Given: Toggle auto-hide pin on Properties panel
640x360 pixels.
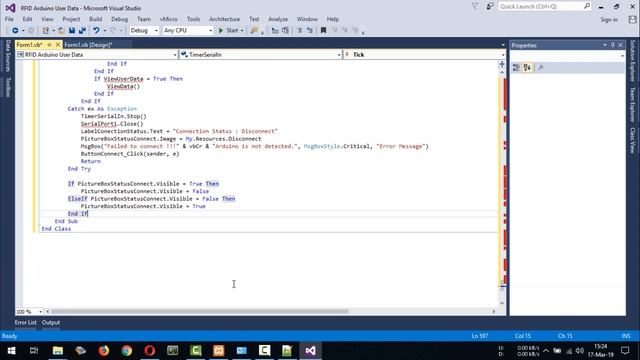Looking at the screenshot, I should tap(613, 45).
